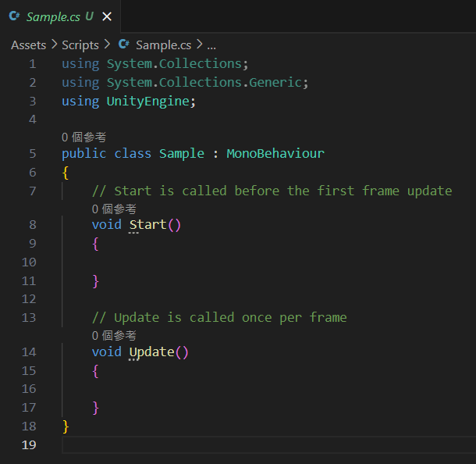Click the "0 個参考" CodeLens above Start()
This screenshot has height=464, width=476.
[114, 209]
